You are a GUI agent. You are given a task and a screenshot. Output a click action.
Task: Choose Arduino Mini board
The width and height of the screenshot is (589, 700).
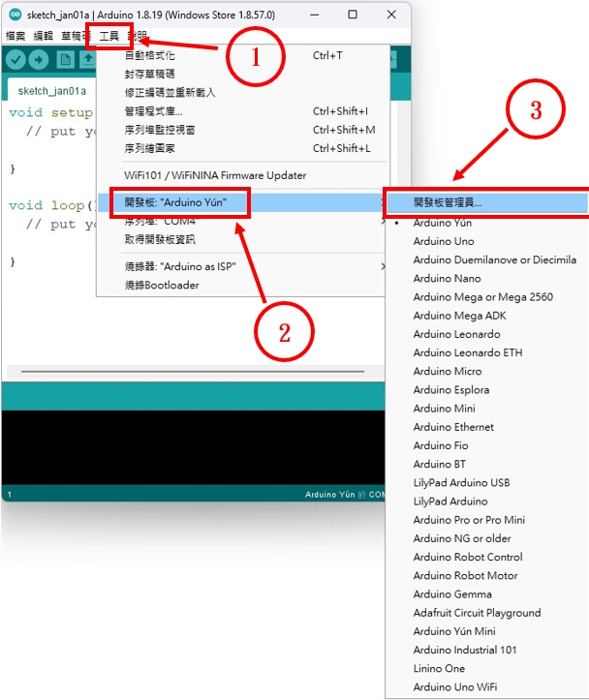487,409
